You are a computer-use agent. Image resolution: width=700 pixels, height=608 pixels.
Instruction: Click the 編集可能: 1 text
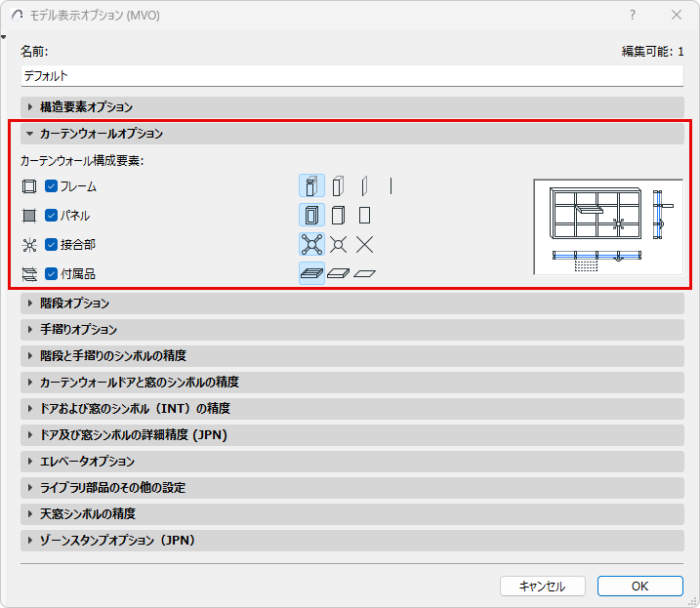pos(653,52)
